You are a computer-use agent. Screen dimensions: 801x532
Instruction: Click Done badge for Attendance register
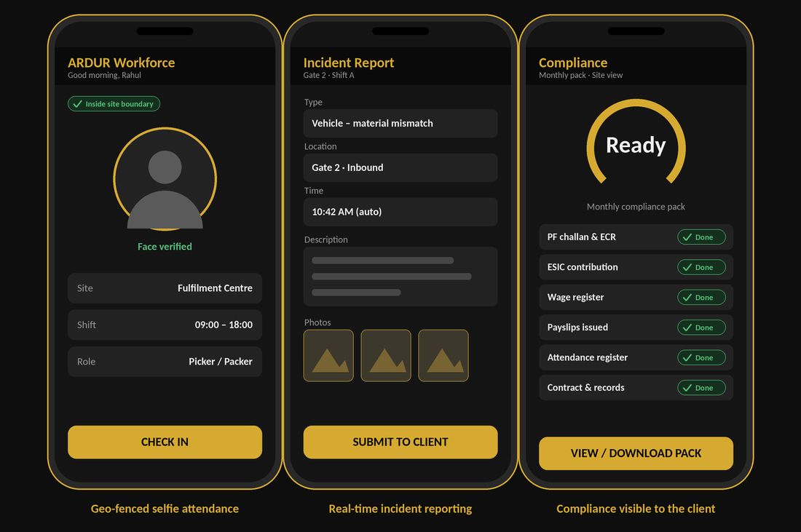pyautogui.click(x=701, y=357)
